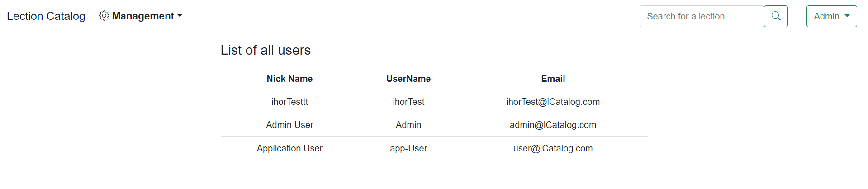868x189 pixels.
Task: Click the app-User username cell
Action: pos(408,148)
